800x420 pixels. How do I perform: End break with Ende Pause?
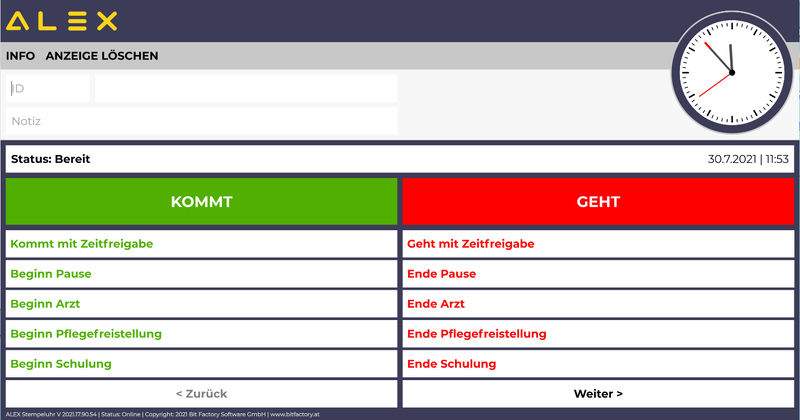pyautogui.click(x=598, y=274)
